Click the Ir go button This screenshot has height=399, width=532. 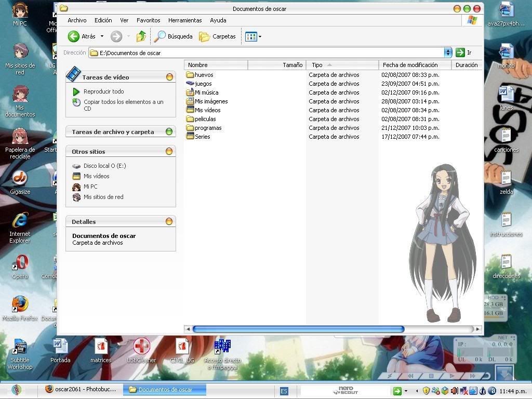click(463, 52)
